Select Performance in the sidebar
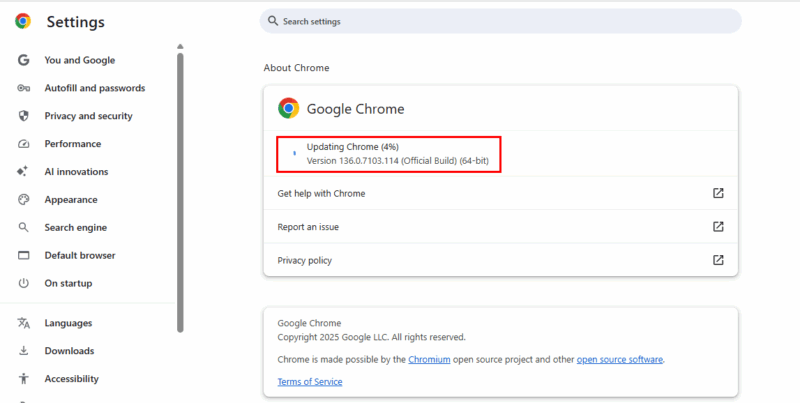 (72, 144)
